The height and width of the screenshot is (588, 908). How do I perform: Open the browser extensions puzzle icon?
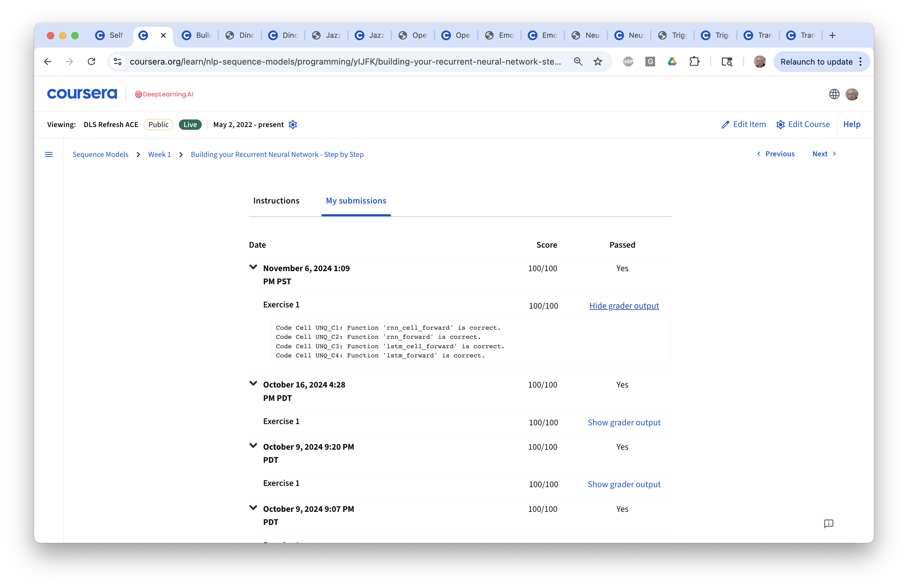pyautogui.click(x=694, y=62)
